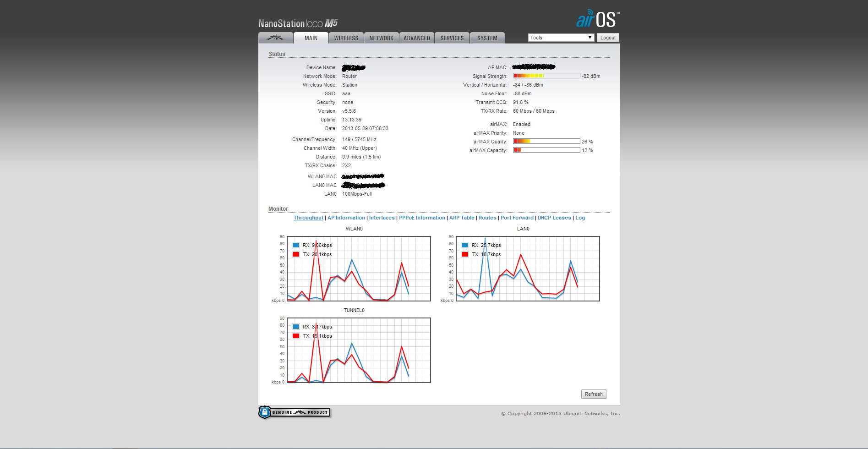Click TX/RX Rate 60 Mbps / 60 Mbps
Viewport: 868px width, 449px height.
coord(534,111)
